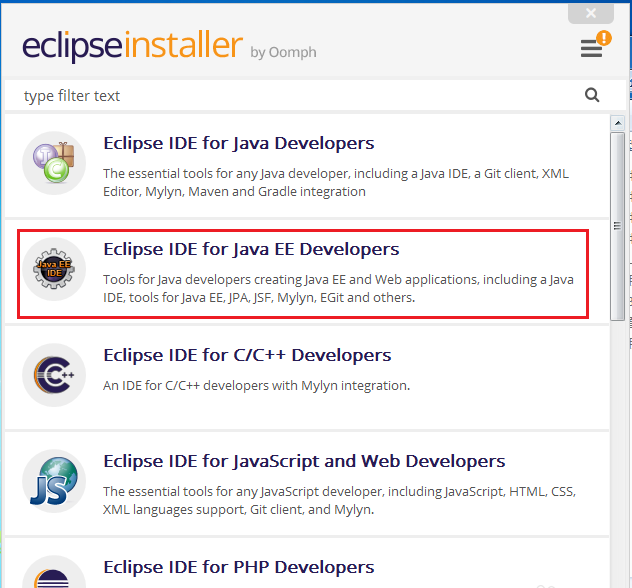This screenshot has width=632, height=588.
Task: Close the Eclipse Installer window
Action: (591, 13)
